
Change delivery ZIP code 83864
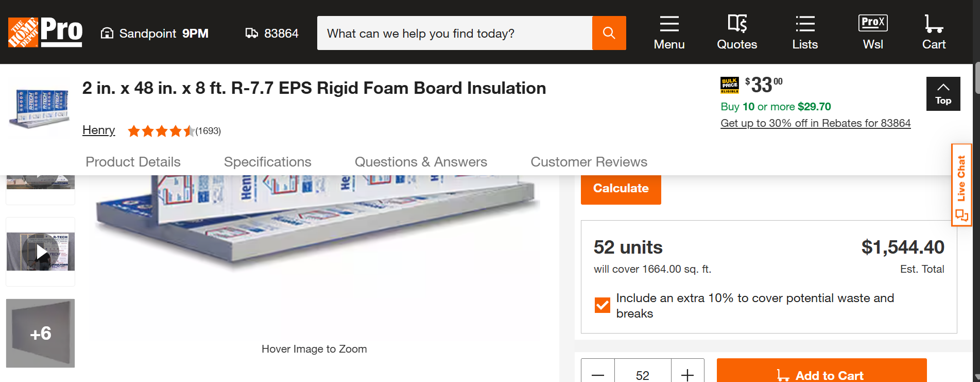(272, 34)
